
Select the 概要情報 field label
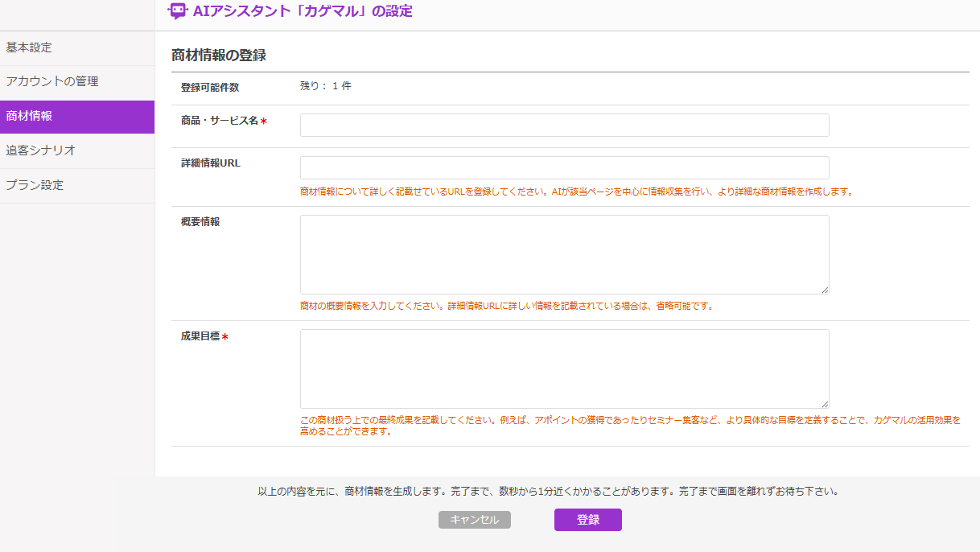[x=200, y=222]
